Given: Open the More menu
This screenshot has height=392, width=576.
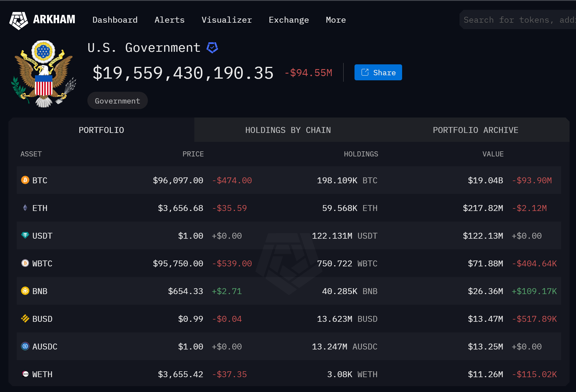Looking at the screenshot, I should (x=336, y=20).
